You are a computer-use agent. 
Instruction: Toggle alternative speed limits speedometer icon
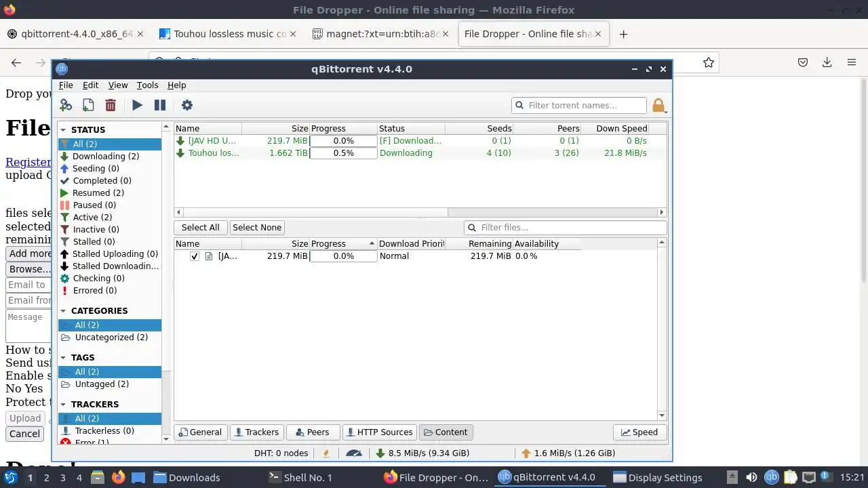354,453
